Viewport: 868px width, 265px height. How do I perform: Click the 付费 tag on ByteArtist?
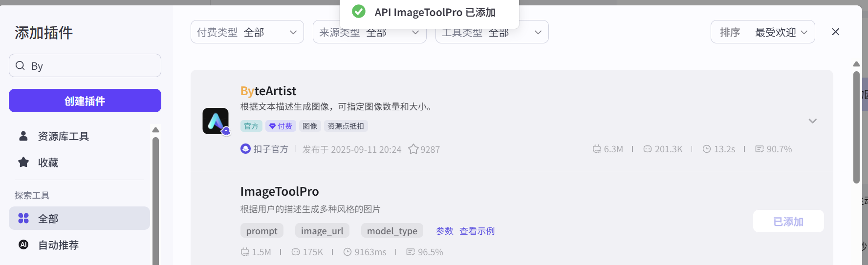(281, 126)
